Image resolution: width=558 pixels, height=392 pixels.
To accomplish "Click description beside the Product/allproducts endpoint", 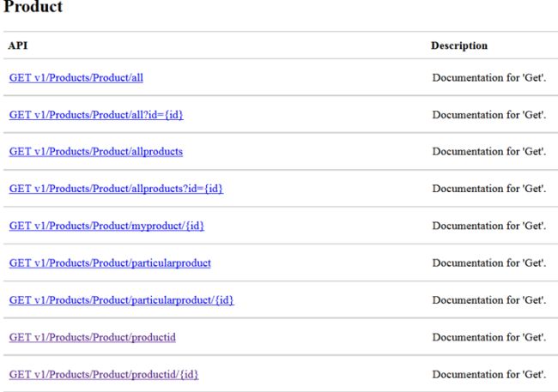I will (488, 152).
